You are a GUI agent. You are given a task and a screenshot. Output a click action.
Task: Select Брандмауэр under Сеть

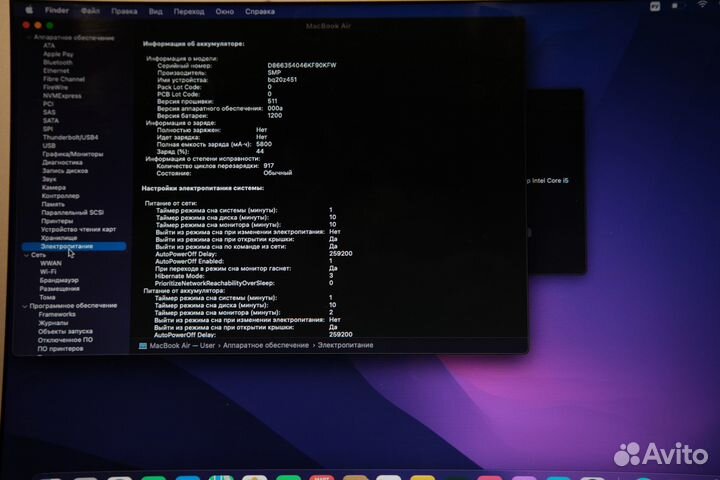(59, 280)
